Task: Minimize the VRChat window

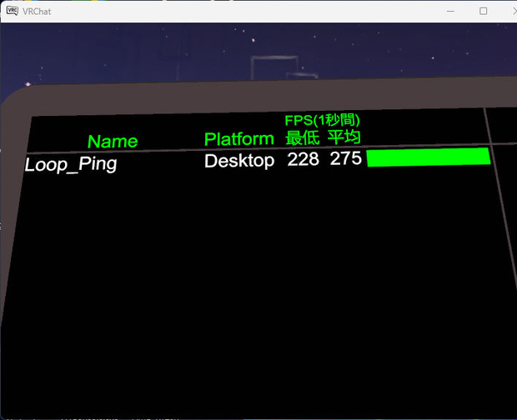Action: (x=451, y=11)
